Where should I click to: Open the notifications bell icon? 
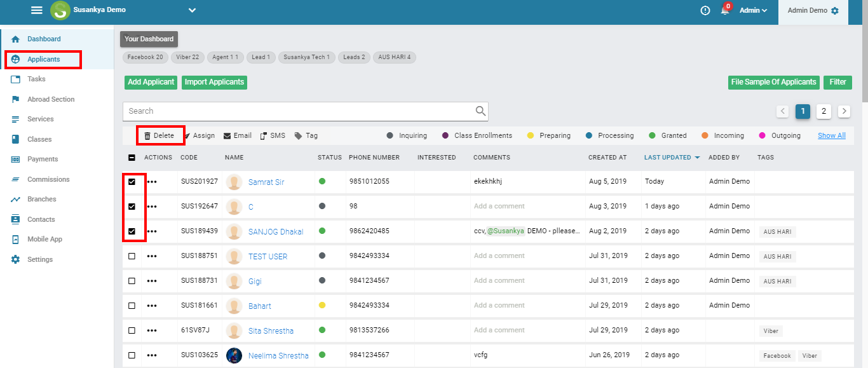[724, 10]
